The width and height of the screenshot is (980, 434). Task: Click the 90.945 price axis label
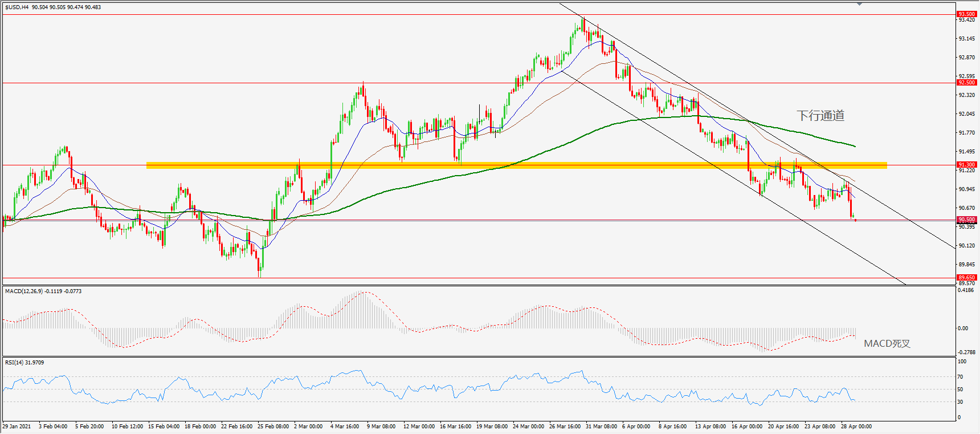967,189
